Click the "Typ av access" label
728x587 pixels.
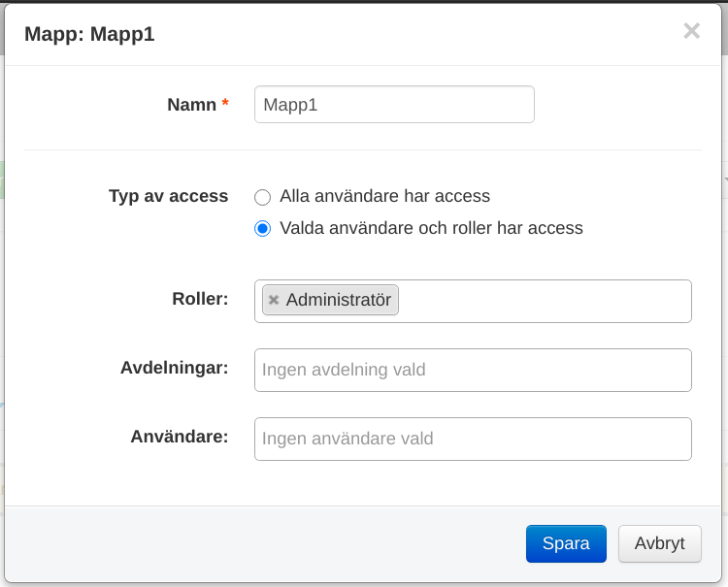pyautogui.click(x=168, y=196)
